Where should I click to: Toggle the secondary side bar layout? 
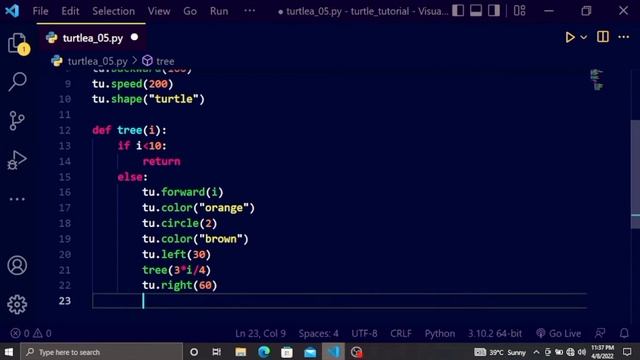pyautogui.click(x=494, y=11)
